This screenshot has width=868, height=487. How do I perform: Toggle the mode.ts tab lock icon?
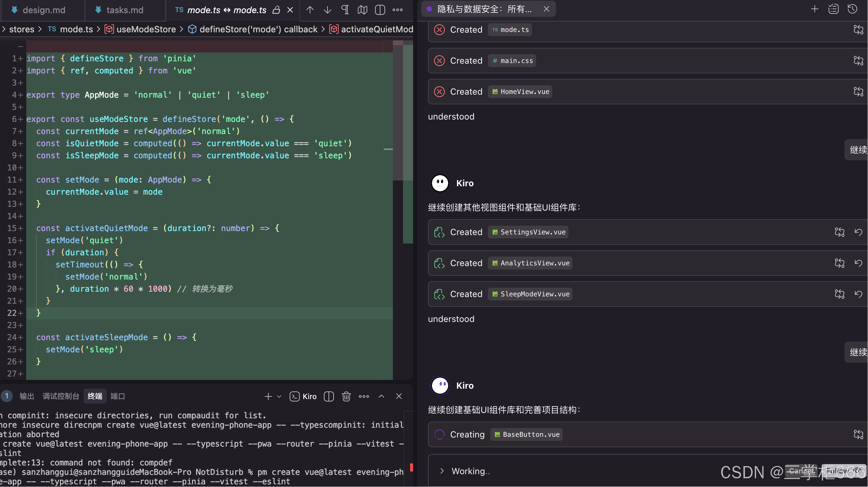[x=276, y=10]
